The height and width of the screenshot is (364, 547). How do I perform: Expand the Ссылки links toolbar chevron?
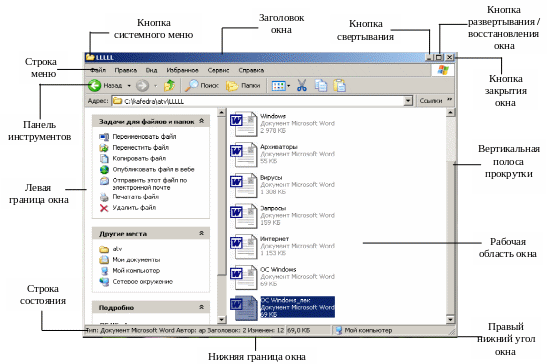(450, 100)
